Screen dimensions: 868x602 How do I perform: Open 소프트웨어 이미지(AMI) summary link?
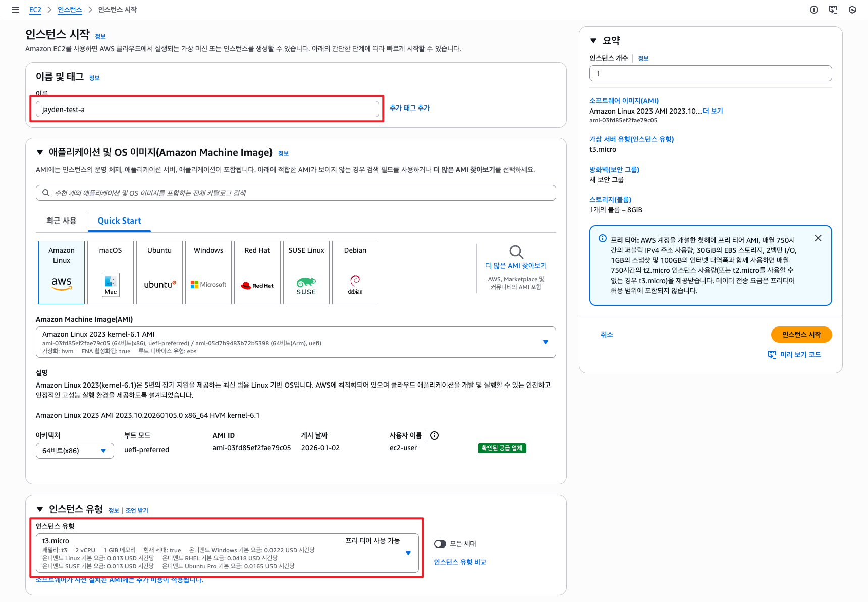(624, 101)
